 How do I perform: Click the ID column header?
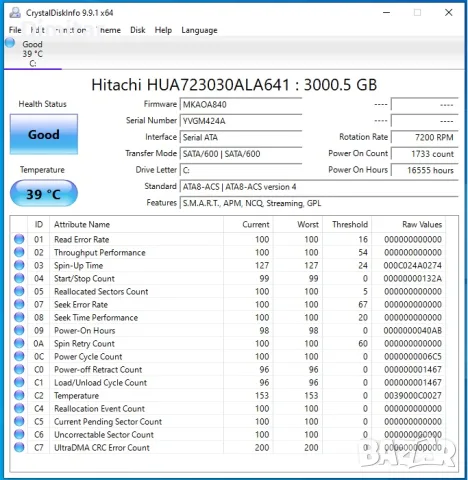point(38,224)
